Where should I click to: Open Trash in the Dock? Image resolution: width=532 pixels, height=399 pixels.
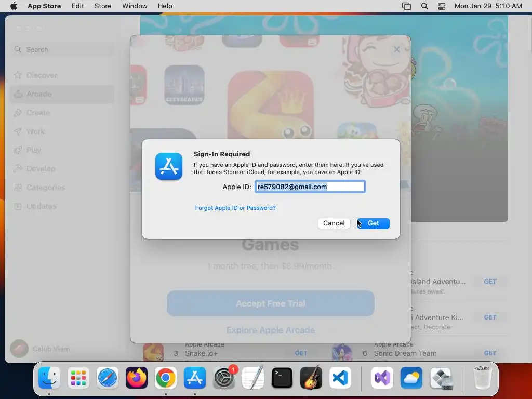click(x=482, y=378)
